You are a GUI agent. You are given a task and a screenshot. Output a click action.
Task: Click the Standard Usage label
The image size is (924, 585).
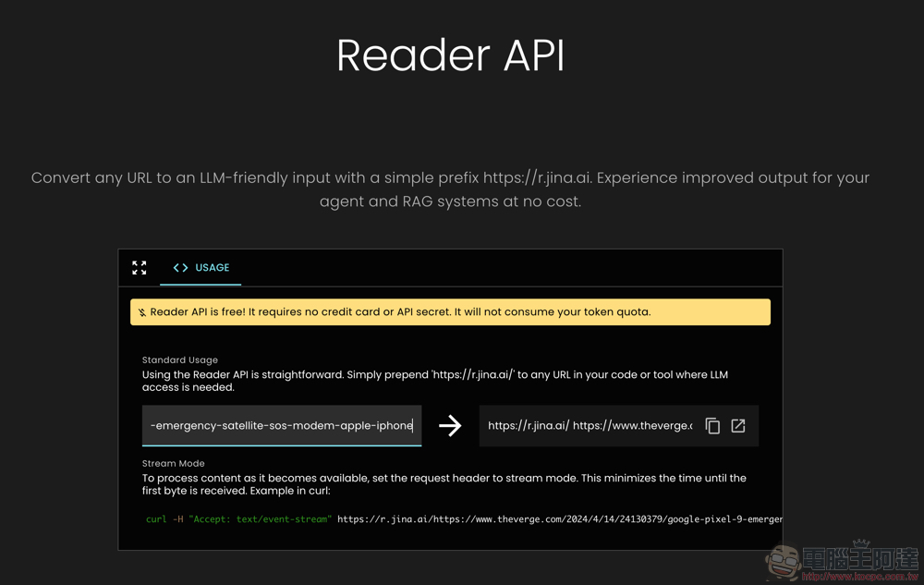click(x=180, y=360)
